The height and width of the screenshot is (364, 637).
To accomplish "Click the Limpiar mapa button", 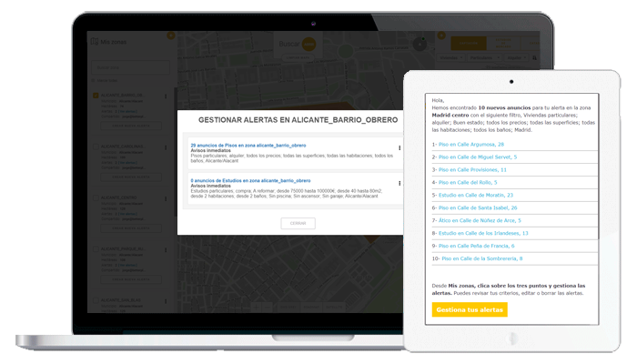I will 298,58.
